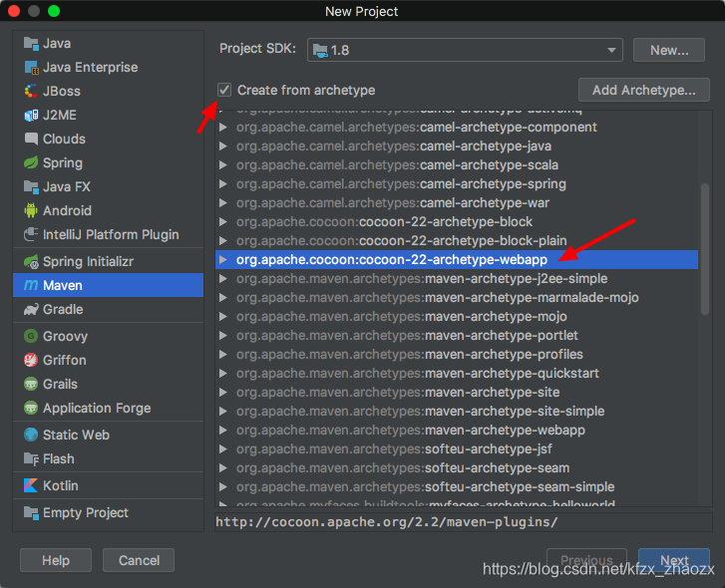The image size is (725, 588).
Task: Open the Project SDK dropdown
Action: [465, 50]
